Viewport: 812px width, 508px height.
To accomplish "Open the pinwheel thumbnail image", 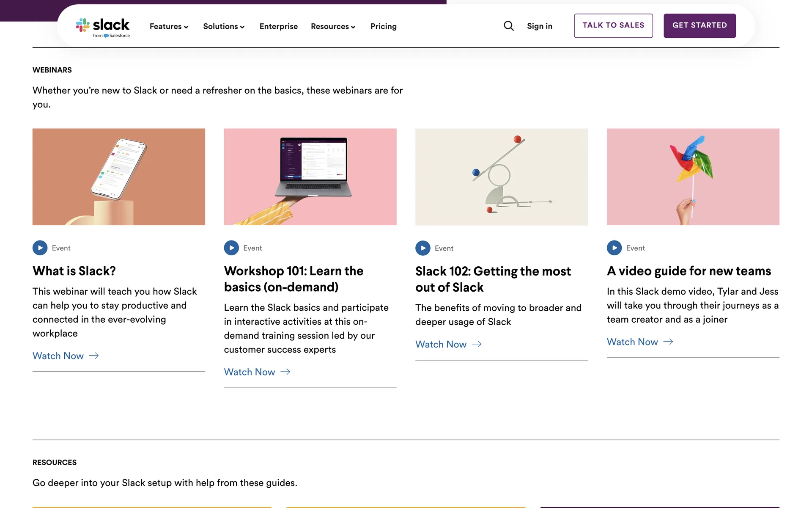I will [693, 177].
